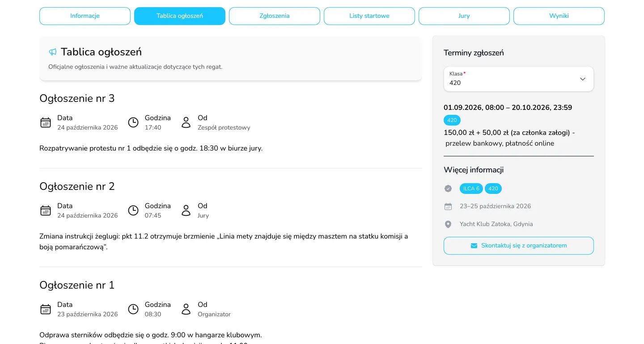644x344 pixels.
Task: Click the clock icon beside 07:45
Action: [133, 210]
